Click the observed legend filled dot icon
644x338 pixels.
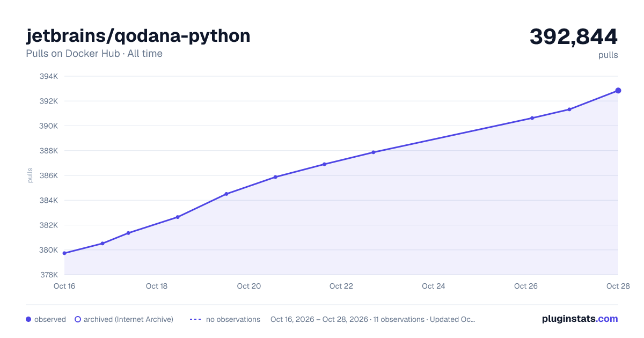pyautogui.click(x=28, y=319)
